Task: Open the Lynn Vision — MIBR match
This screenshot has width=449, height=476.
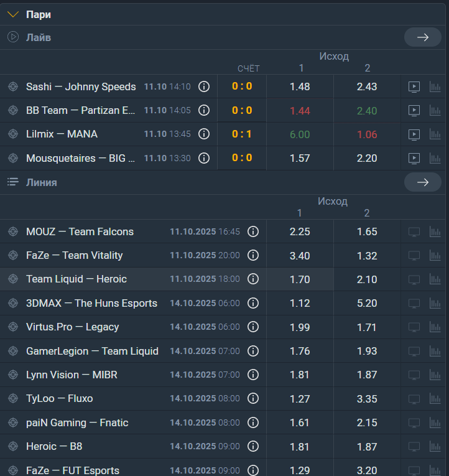Action: pos(72,375)
